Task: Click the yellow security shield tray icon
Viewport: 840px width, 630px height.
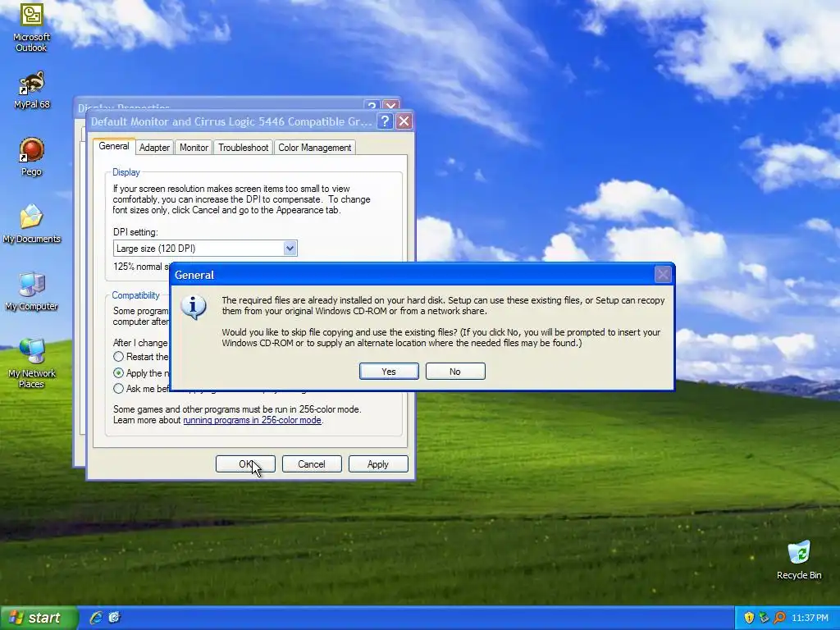Action: [749, 618]
